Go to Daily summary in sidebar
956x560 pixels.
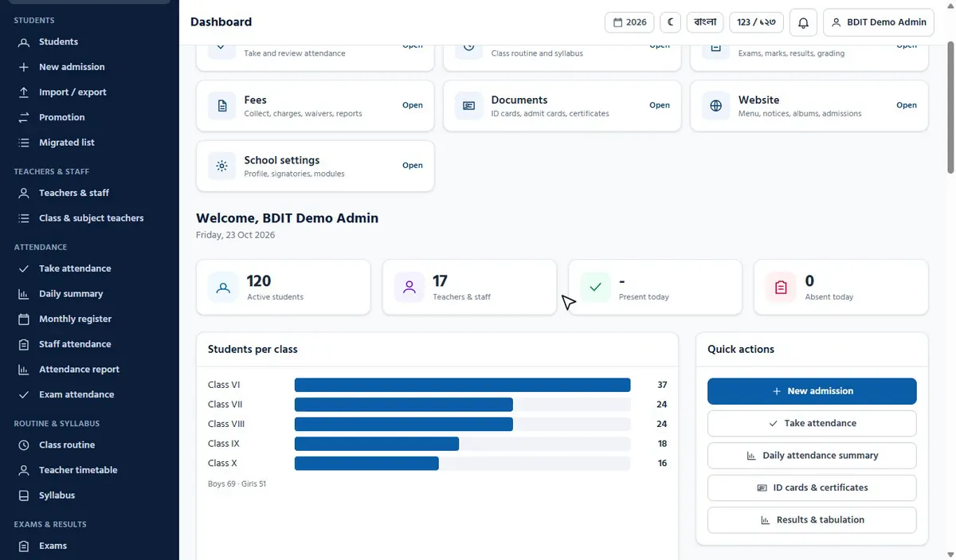point(89,294)
